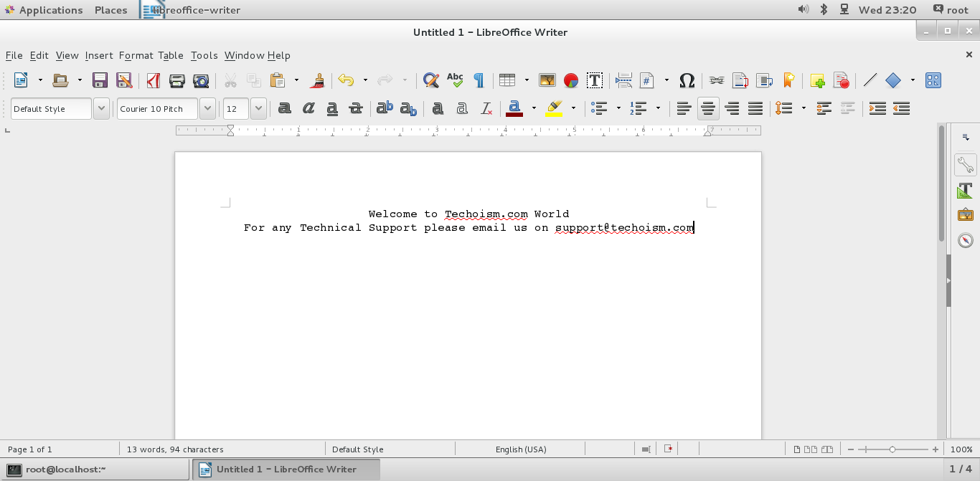This screenshot has height=481, width=980.
Task: Open the Paste options dropdown arrow
Action: tap(296, 80)
